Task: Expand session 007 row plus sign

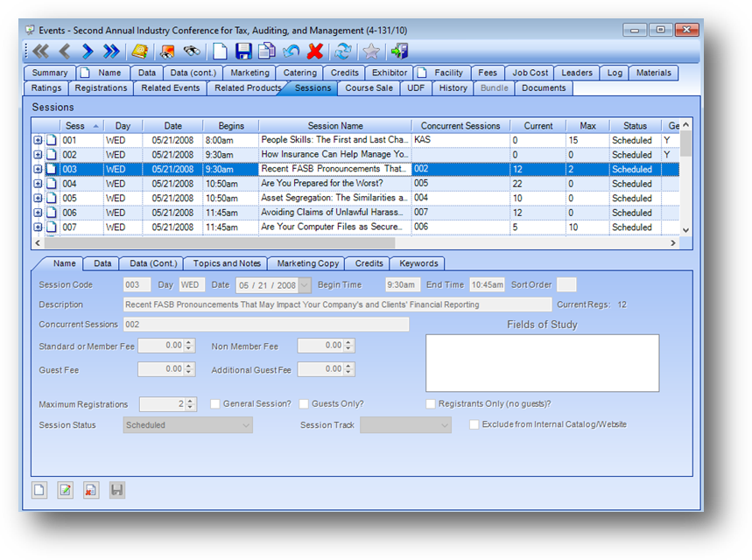Action: click(x=38, y=227)
